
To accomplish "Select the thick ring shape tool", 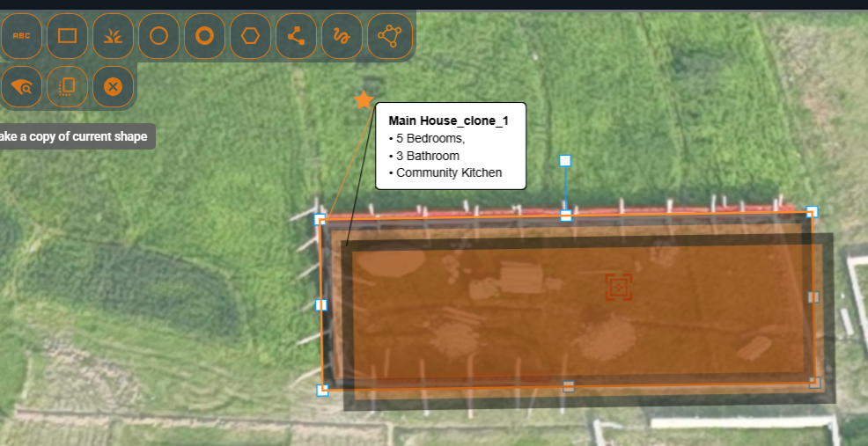I will (204, 36).
